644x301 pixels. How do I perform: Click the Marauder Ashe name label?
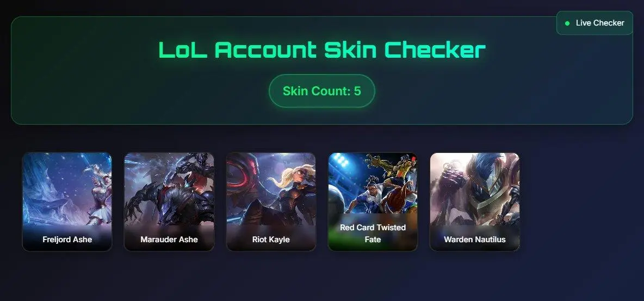click(169, 239)
